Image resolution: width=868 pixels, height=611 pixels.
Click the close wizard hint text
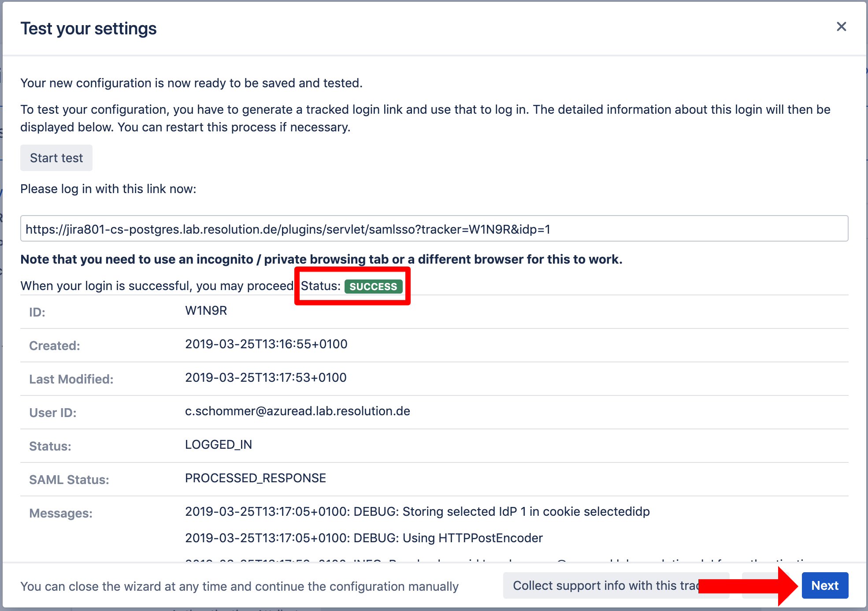(239, 587)
